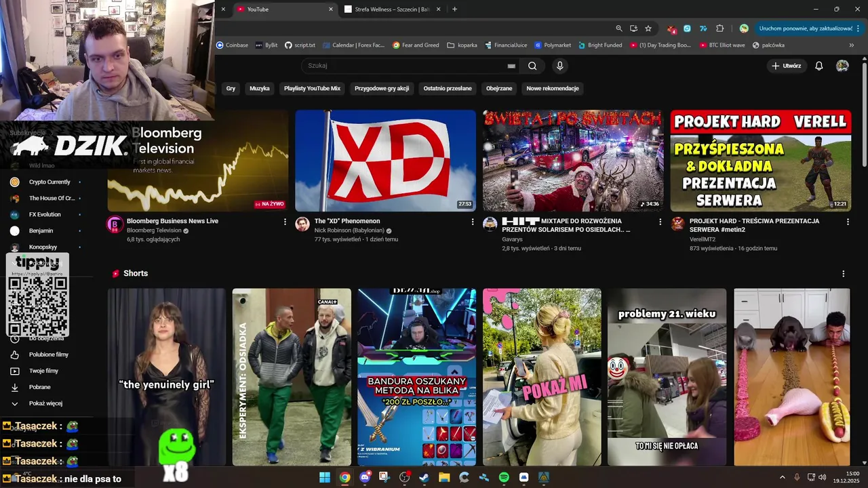This screenshot has width=868, height=488.
Task: Open more options for Bloomberg Business News Live
Action: pyautogui.click(x=285, y=222)
